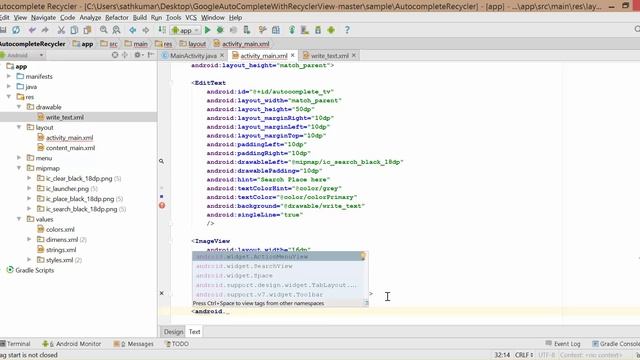The height and width of the screenshot is (360, 640).
Task: Select colors.xml in project tree
Action: tap(60, 229)
